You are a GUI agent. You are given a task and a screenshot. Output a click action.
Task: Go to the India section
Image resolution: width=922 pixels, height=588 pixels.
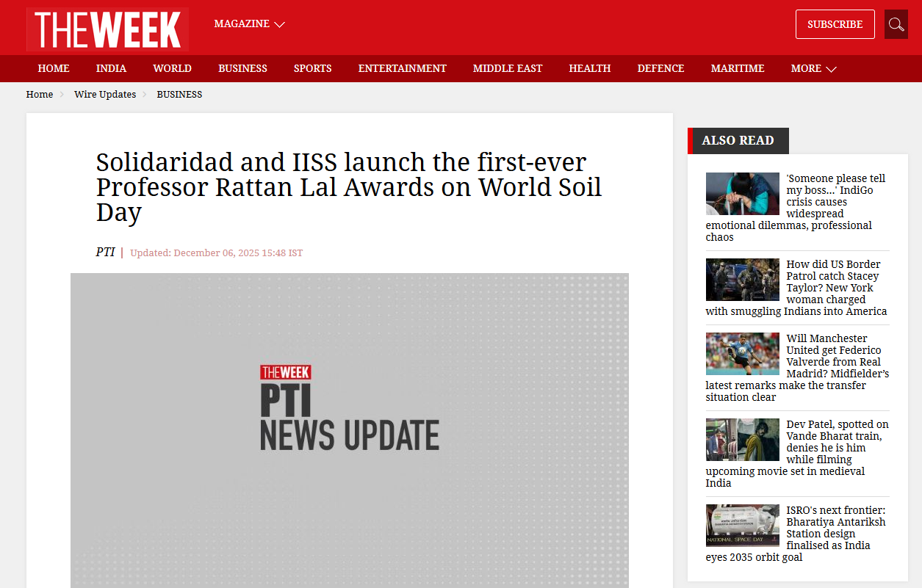[111, 68]
